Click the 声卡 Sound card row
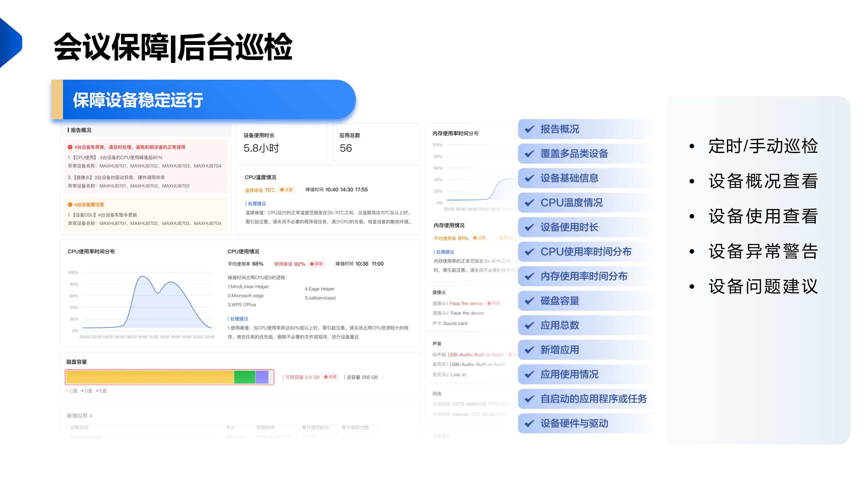This screenshot has width=868, height=488. coord(450,323)
